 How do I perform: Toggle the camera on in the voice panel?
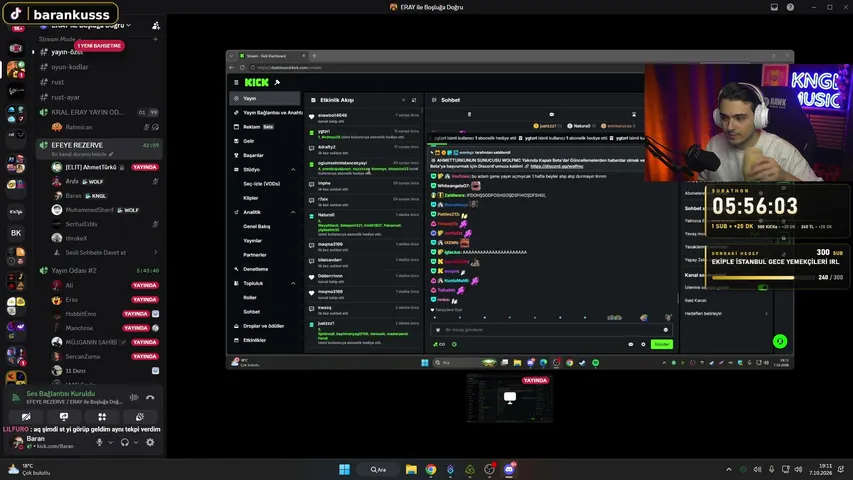coord(26,417)
